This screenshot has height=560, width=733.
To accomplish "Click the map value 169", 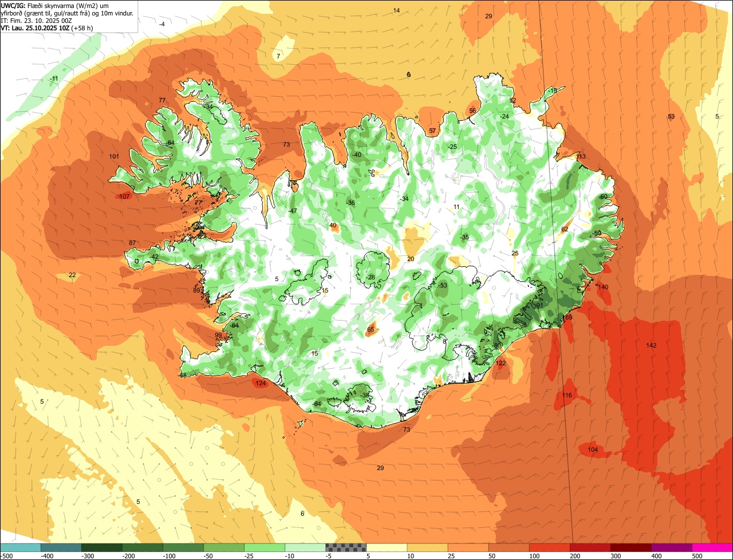I will pyautogui.click(x=568, y=317).
